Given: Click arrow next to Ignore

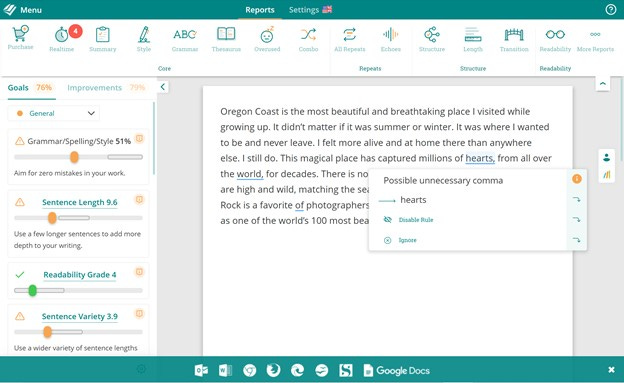Looking at the screenshot, I should point(577,240).
